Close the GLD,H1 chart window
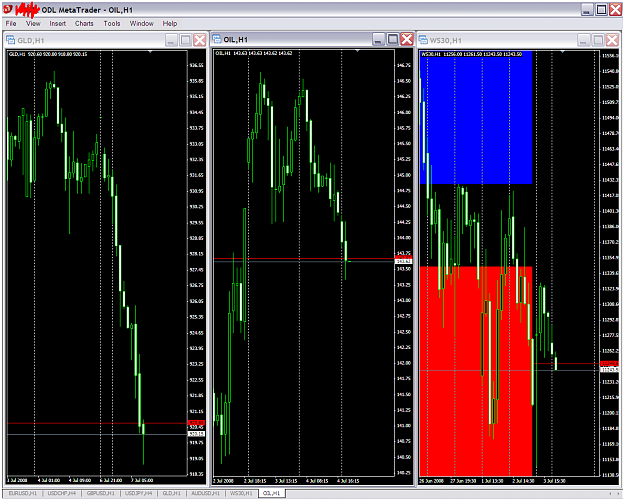 (200, 40)
